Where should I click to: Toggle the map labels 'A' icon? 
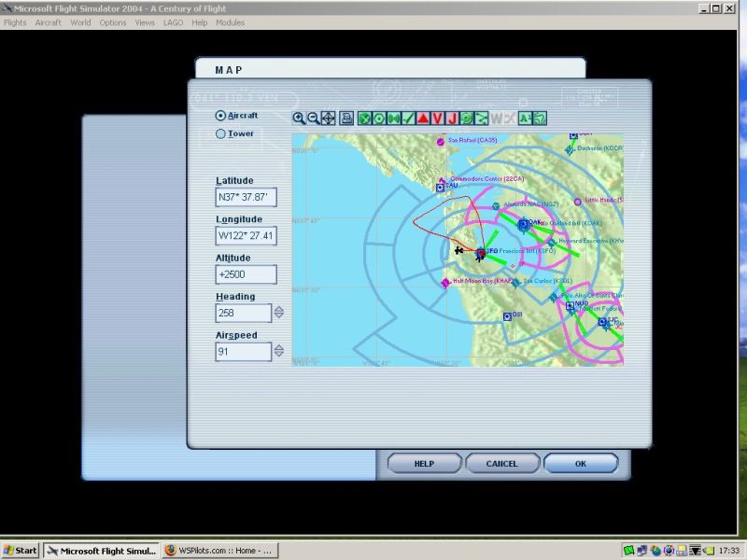pos(524,119)
